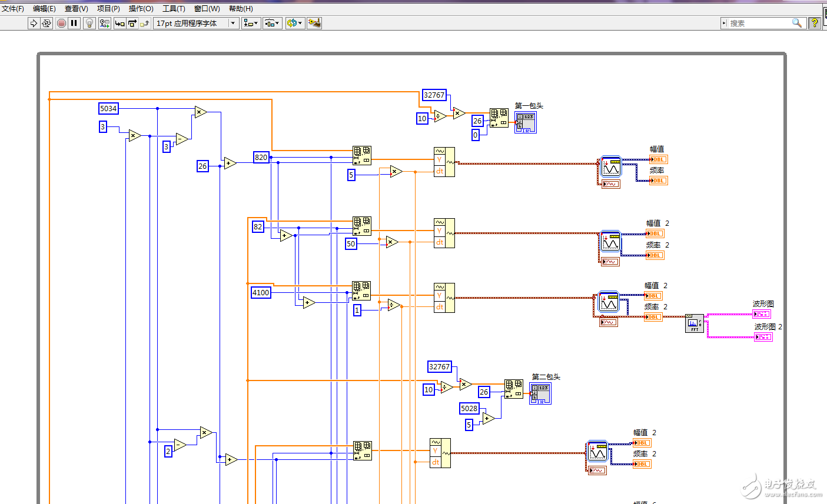
Task: Select the multiply node wired to constant 5034
Action: [x=201, y=112]
